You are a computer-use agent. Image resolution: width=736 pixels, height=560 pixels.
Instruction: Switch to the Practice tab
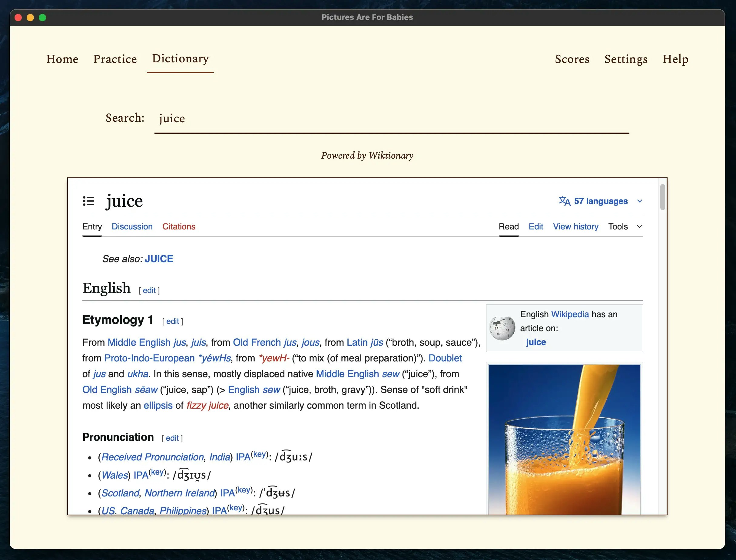click(115, 59)
